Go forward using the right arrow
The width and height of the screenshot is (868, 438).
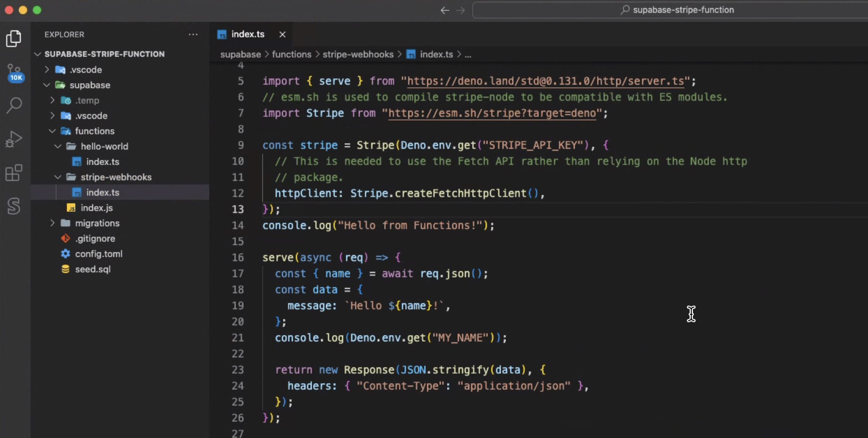(x=461, y=10)
